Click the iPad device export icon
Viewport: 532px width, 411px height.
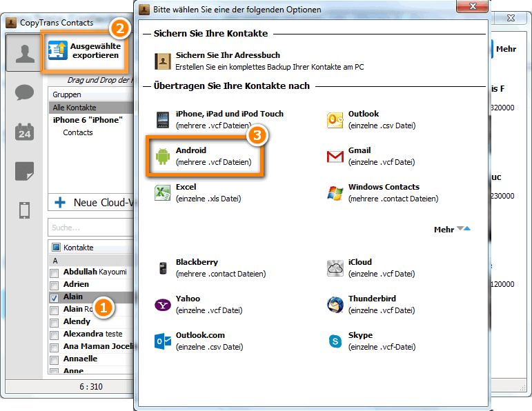(x=163, y=120)
